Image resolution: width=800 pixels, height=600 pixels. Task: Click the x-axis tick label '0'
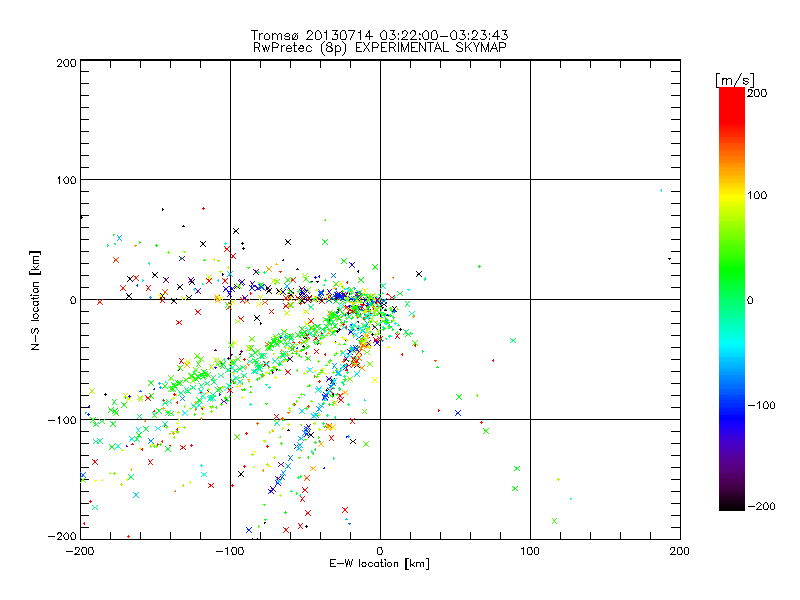tap(380, 552)
